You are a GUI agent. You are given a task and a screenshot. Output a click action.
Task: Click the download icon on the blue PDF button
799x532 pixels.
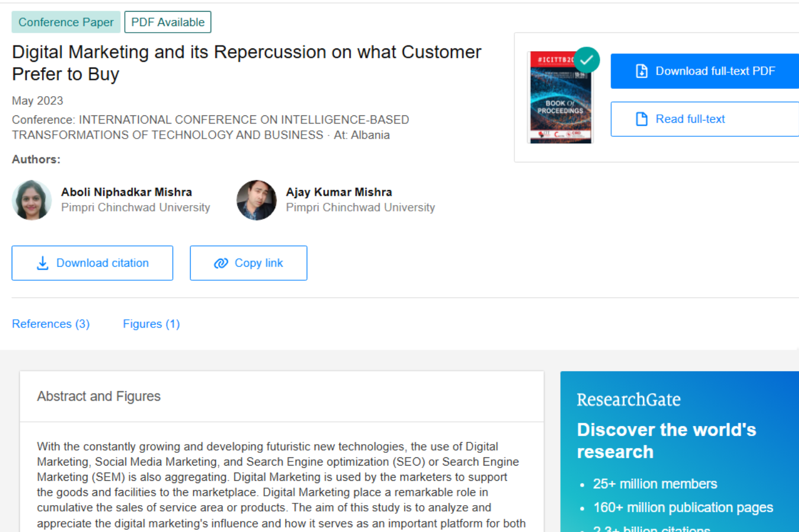pos(642,71)
